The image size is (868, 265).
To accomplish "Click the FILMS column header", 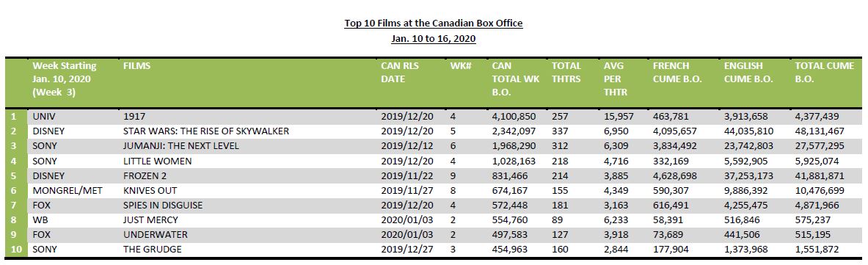I will click(x=136, y=65).
